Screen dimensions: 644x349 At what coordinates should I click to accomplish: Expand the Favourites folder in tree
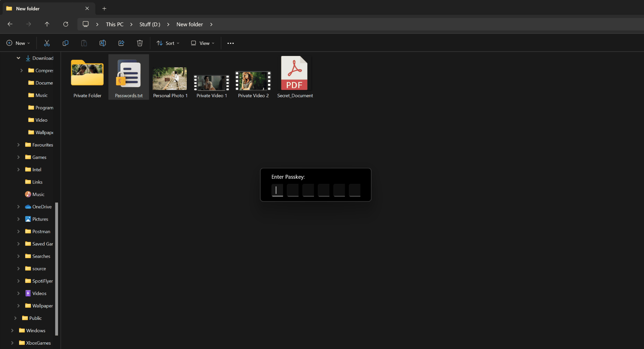click(18, 145)
